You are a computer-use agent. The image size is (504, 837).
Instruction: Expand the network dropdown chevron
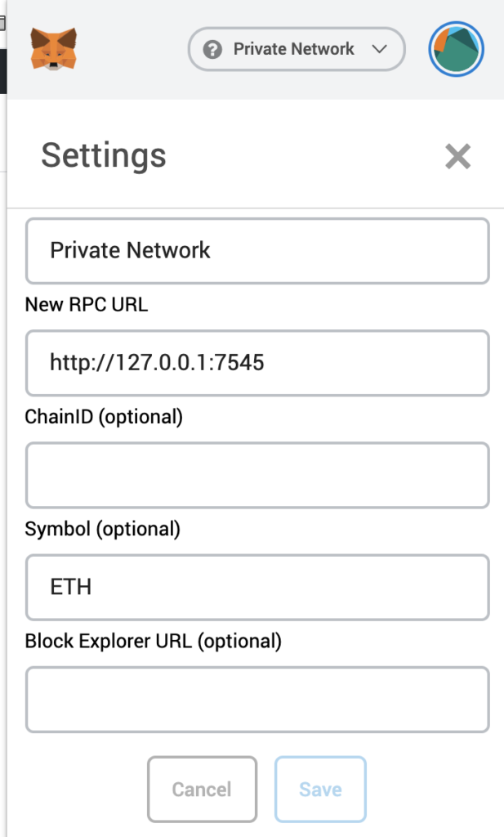point(379,49)
